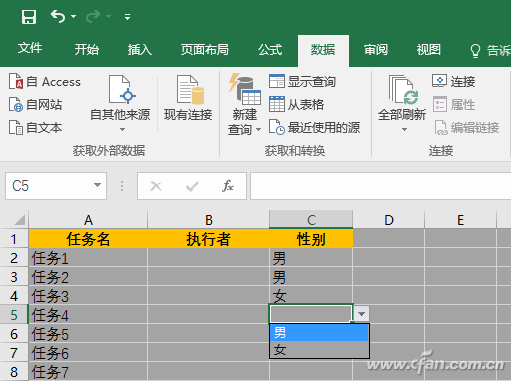Click the cell containing 任务1
The image size is (511, 381).
click(x=88, y=258)
